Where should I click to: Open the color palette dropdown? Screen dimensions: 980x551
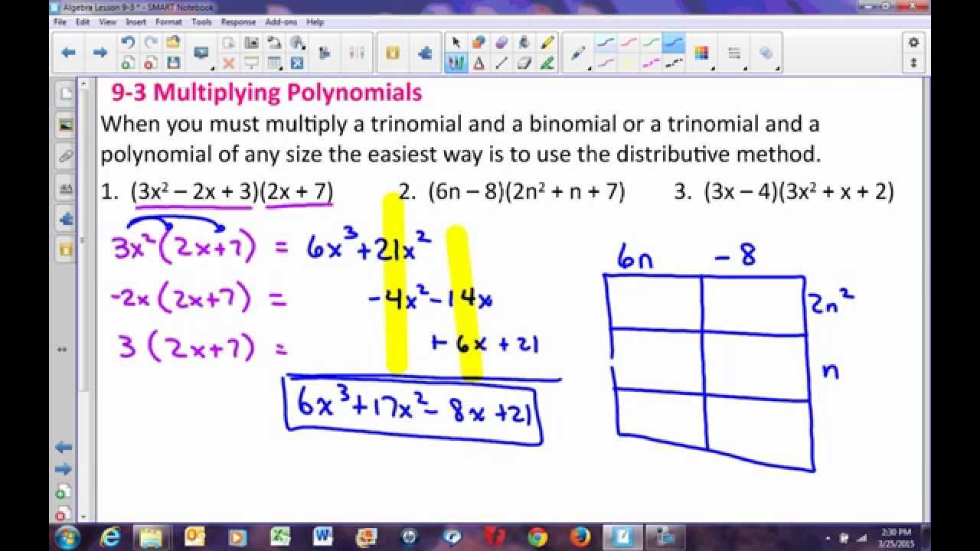(701, 53)
